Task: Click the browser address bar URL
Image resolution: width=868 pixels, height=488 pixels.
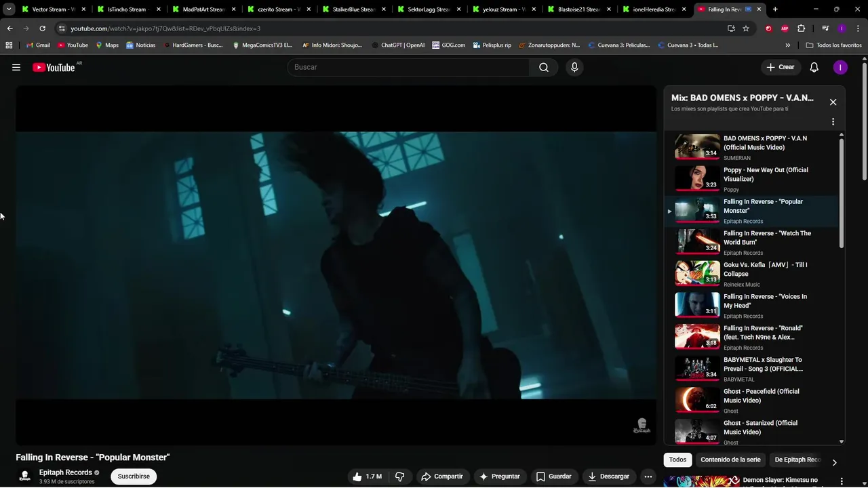Action: (165, 28)
